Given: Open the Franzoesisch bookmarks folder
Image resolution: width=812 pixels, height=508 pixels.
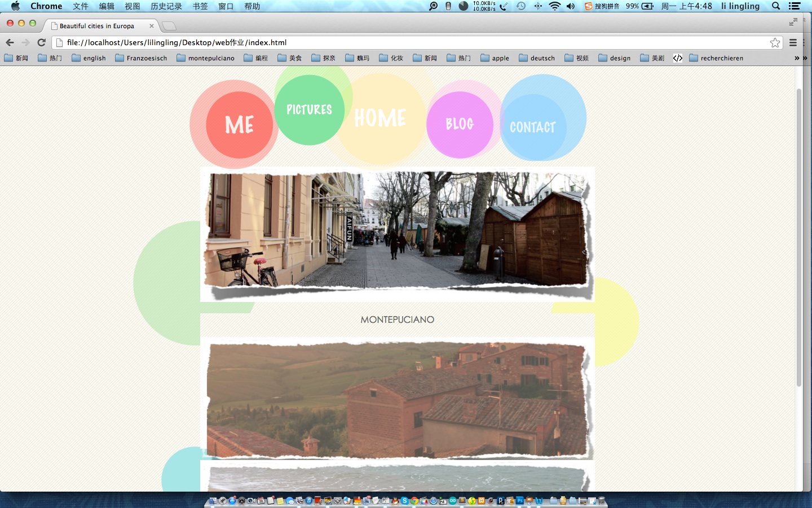Looking at the screenshot, I should [141, 58].
